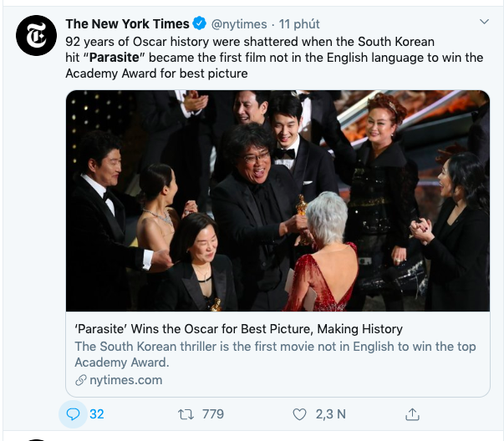The image size is (504, 441).
Task: Click the tweet text mentioning Parasite
Action: click(274, 58)
